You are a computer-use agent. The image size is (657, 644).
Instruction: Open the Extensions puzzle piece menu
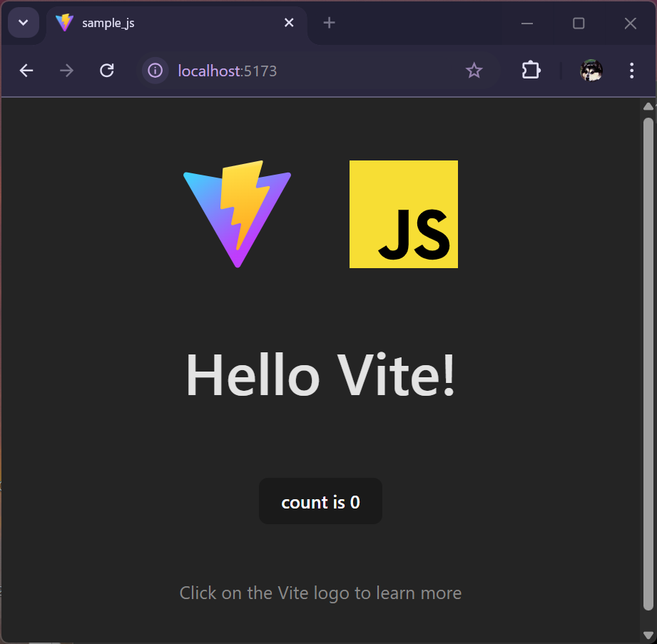[531, 71]
